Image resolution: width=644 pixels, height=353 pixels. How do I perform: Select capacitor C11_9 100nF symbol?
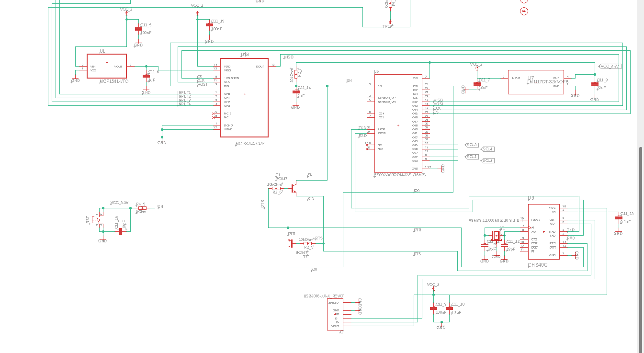point(434,308)
